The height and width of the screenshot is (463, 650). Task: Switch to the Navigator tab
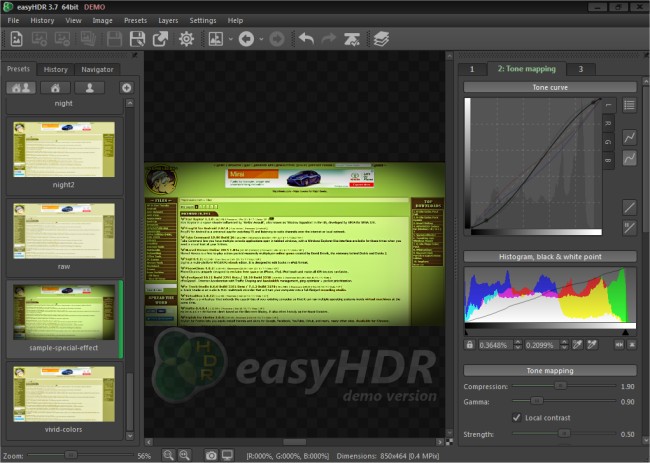tap(97, 69)
